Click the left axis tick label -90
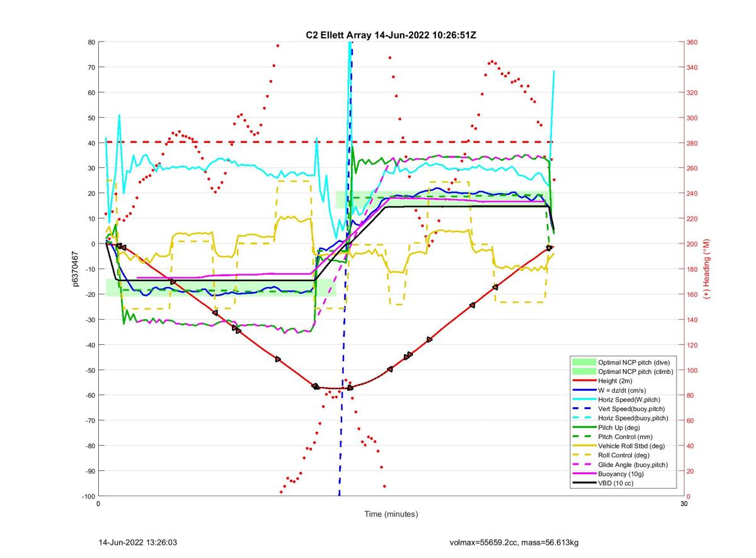The image size is (756, 558). pos(89,471)
